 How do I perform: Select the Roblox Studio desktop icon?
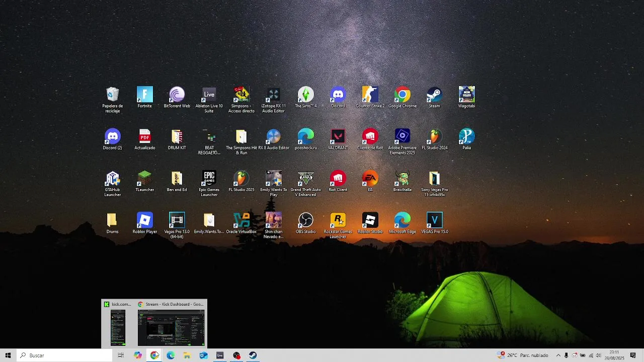370,223
